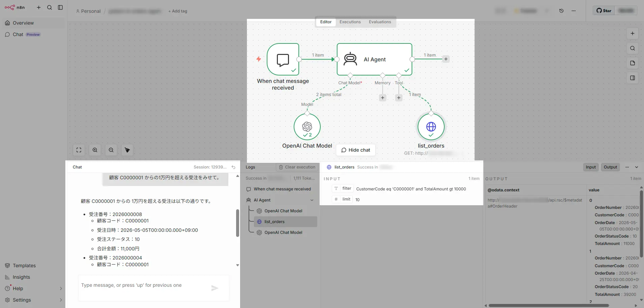Open Chat Preview in sidebar
Screen dimensions: 644x308
[x=33, y=34]
